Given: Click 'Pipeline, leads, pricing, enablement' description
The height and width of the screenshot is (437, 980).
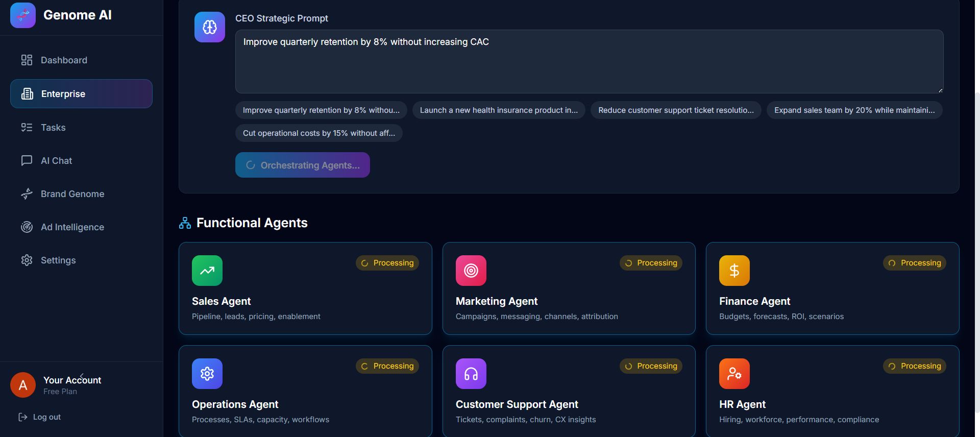Looking at the screenshot, I should point(256,317).
